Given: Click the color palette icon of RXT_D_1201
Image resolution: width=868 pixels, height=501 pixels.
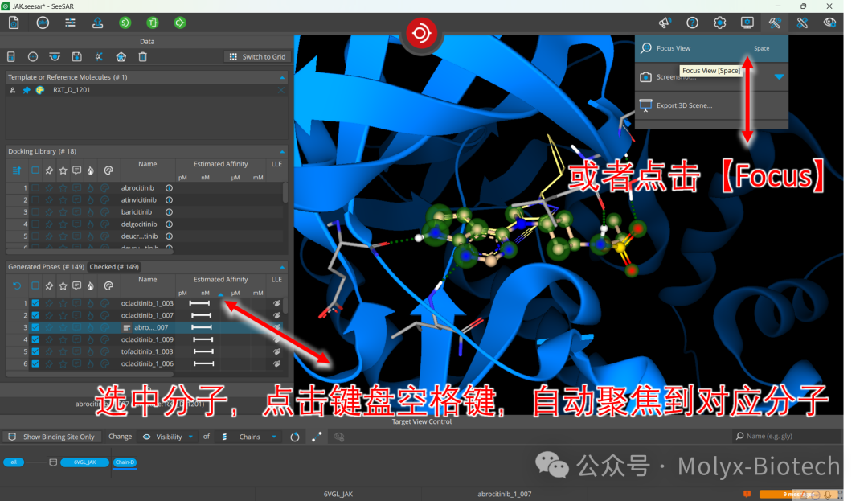Looking at the screenshot, I should coord(40,90).
